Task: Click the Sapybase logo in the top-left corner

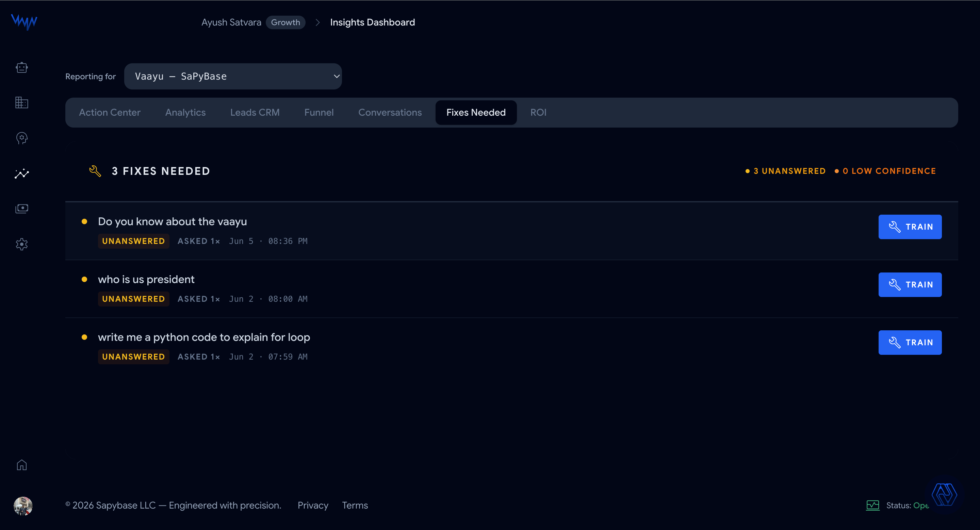Action: [24, 22]
